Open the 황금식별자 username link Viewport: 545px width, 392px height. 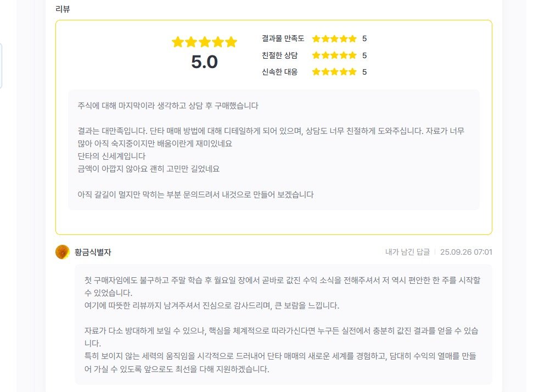tap(93, 253)
